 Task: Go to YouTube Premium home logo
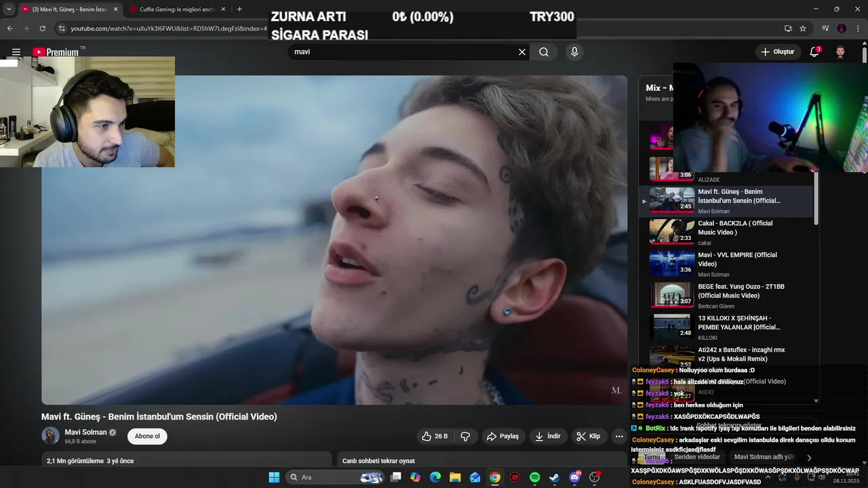56,52
